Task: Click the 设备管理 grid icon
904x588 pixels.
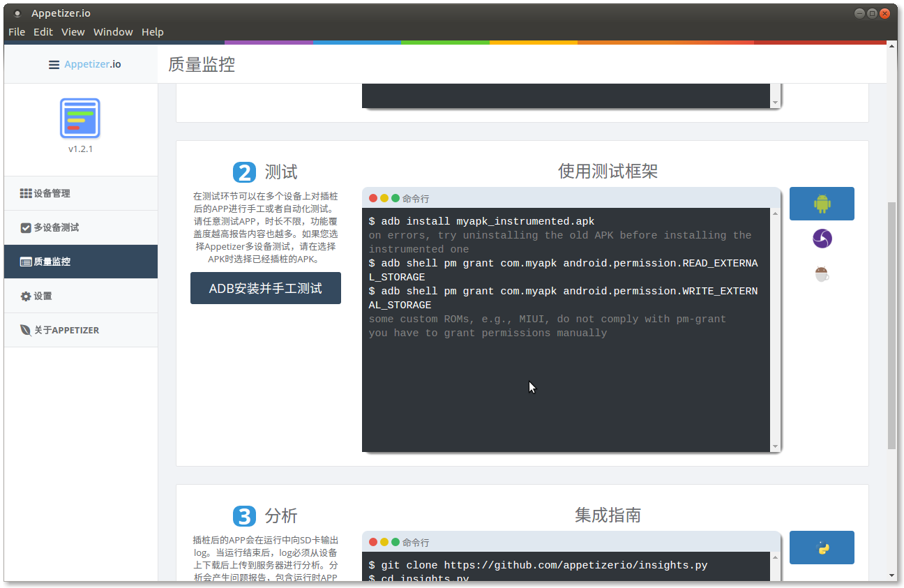Action: [26, 193]
